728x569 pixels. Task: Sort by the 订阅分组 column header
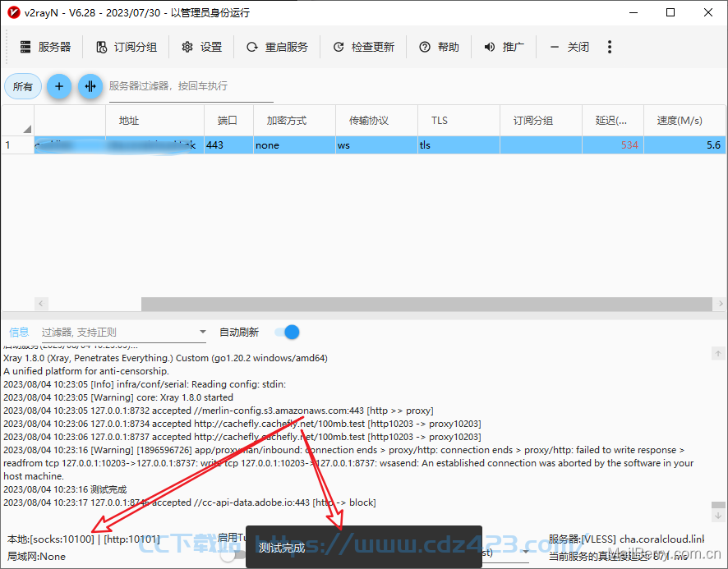click(x=541, y=121)
